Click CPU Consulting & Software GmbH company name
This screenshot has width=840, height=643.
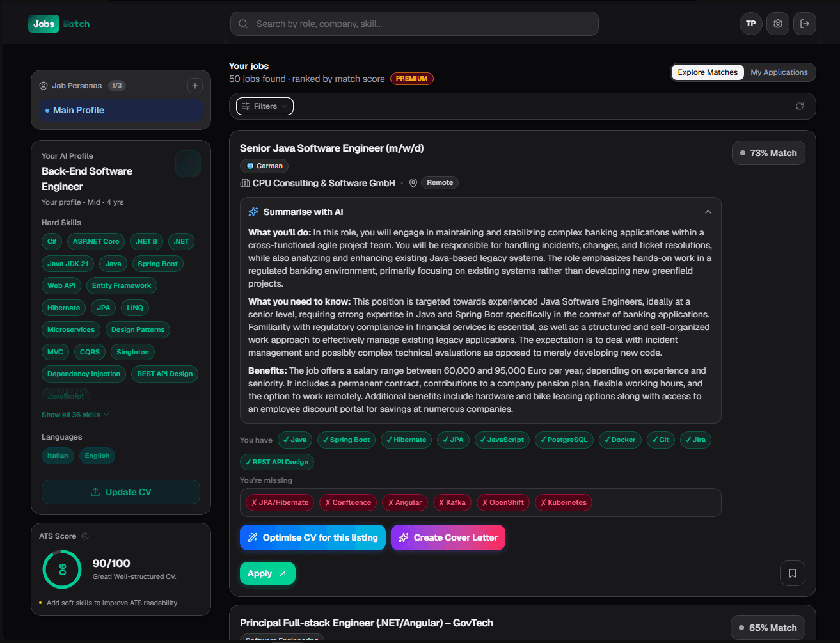coord(324,183)
